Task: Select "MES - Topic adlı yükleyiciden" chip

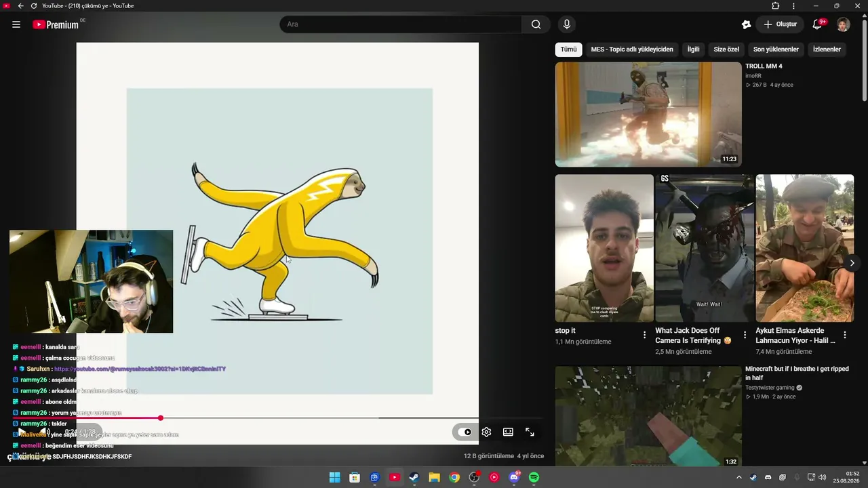Action: pyautogui.click(x=632, y=49)
